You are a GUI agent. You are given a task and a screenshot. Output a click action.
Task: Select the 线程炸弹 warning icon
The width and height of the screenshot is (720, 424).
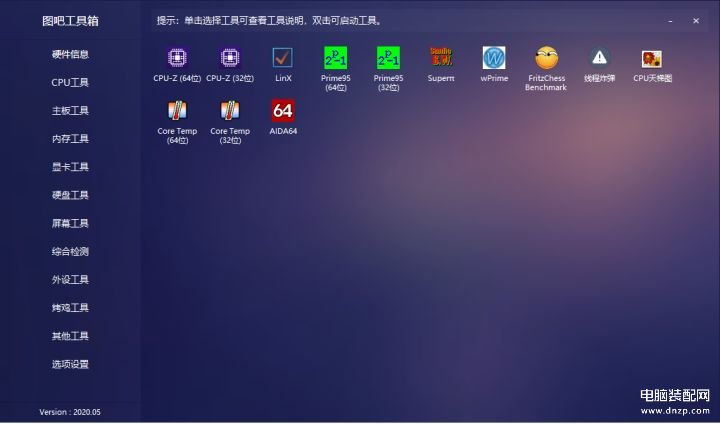[599, 58]
